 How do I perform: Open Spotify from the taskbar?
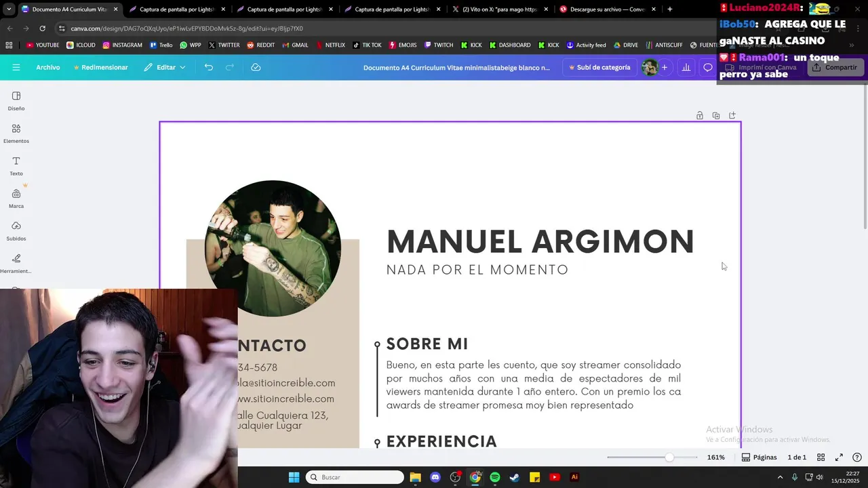(x=495, y=477)
